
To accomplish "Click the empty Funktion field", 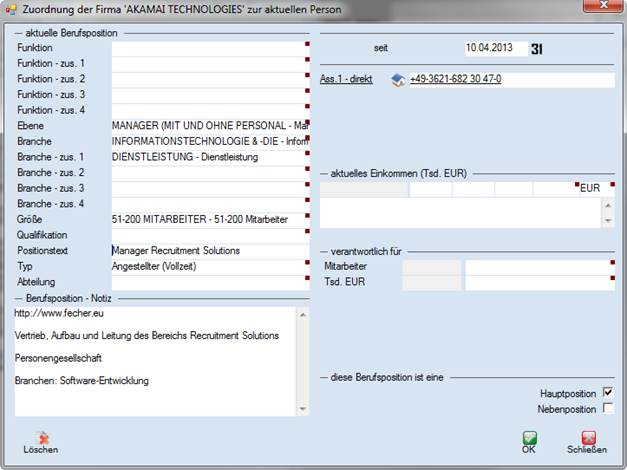I will click(210, 48).
